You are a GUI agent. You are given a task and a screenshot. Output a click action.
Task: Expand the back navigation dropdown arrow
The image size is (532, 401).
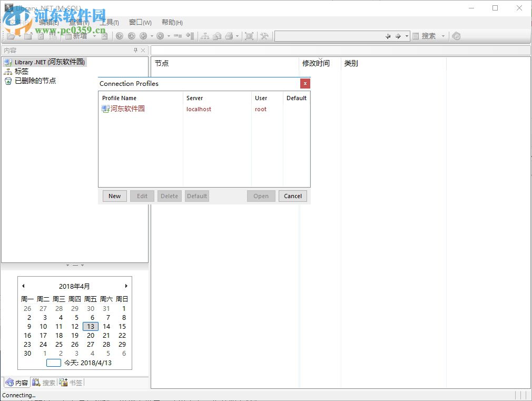coord(151,36)
